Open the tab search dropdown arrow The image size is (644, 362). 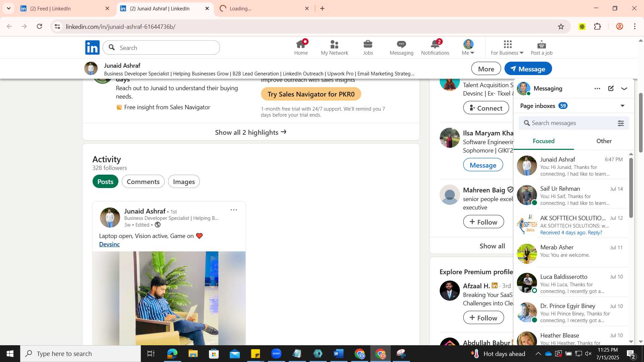coord(9,8)
